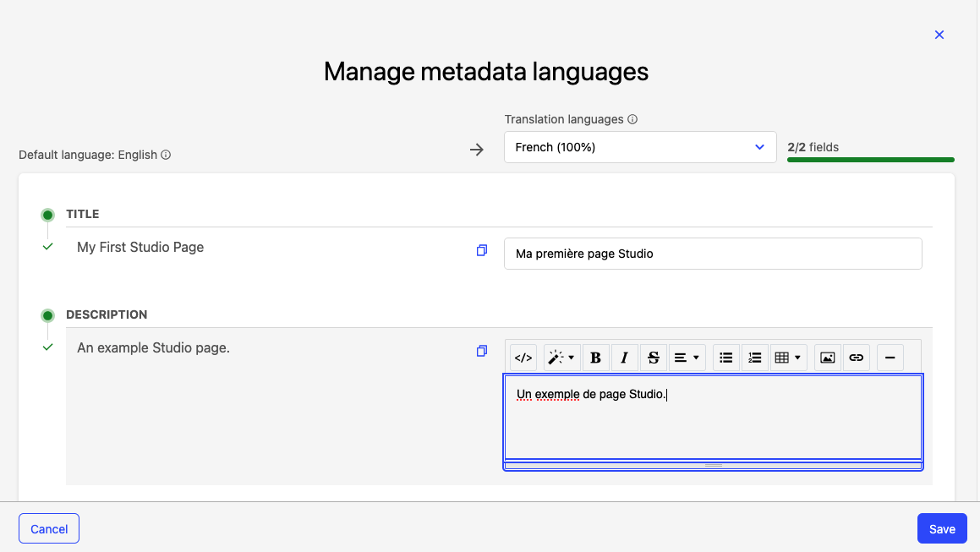Insert a horizontal rule

(890, 358)
